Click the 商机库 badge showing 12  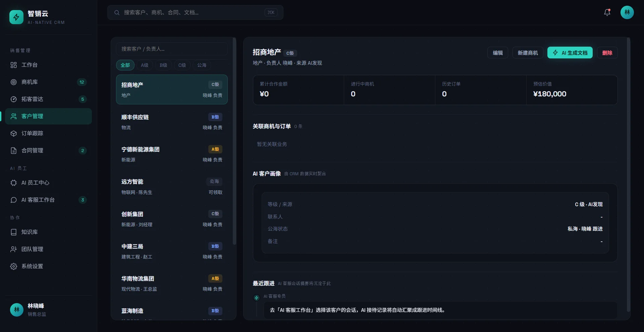82,82
